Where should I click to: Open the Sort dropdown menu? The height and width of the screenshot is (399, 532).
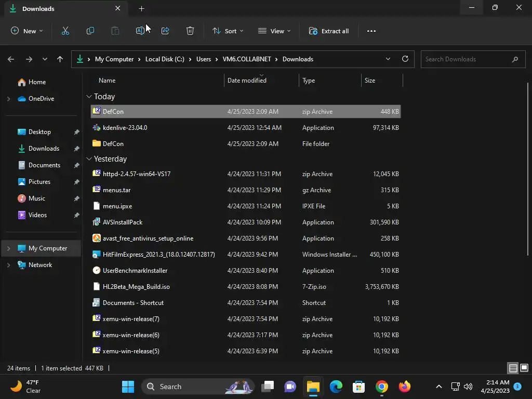point(228,31)
